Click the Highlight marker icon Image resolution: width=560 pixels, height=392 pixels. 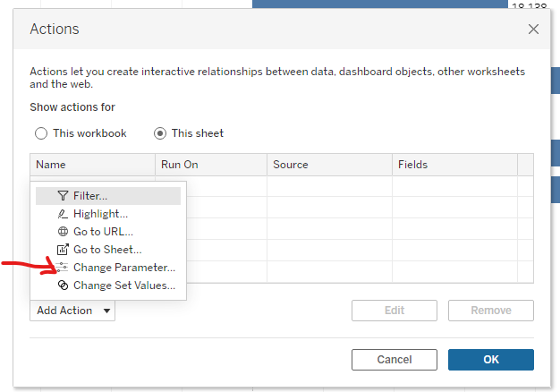click(x=63, y=214)
